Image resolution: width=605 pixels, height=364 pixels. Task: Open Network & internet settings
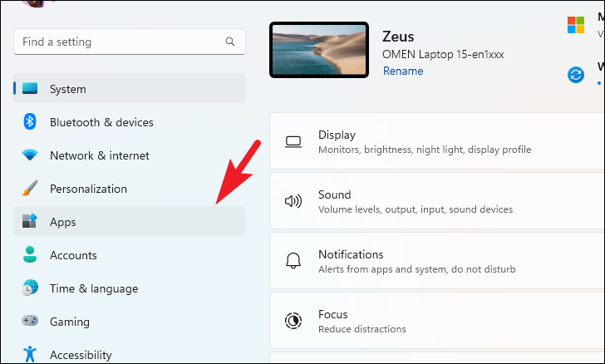pyautogui.click(x=130, y=155)
